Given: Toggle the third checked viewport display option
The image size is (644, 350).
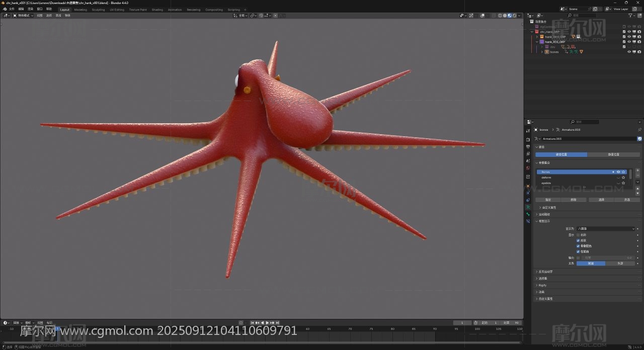Looking at the screenshot, I should click(578, 251).
